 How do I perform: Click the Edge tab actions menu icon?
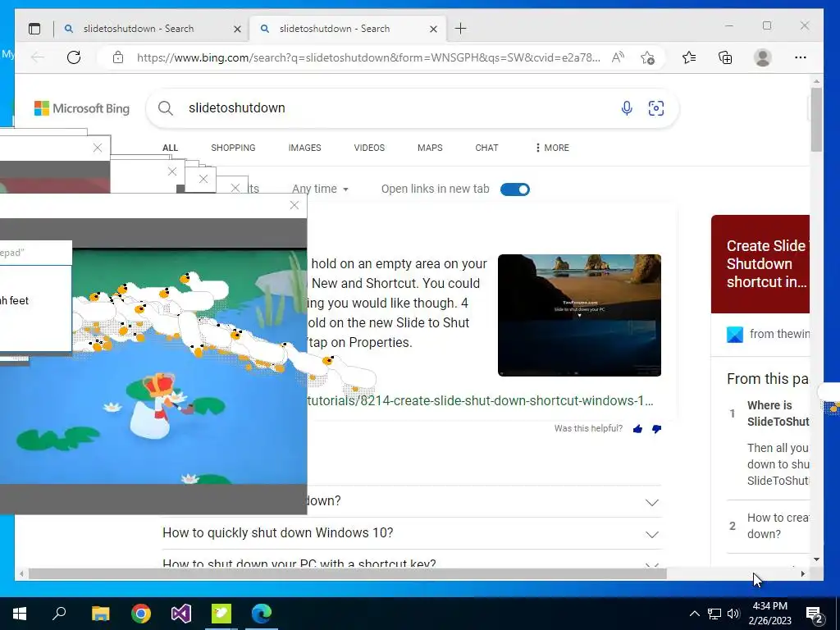coord(34,29)
